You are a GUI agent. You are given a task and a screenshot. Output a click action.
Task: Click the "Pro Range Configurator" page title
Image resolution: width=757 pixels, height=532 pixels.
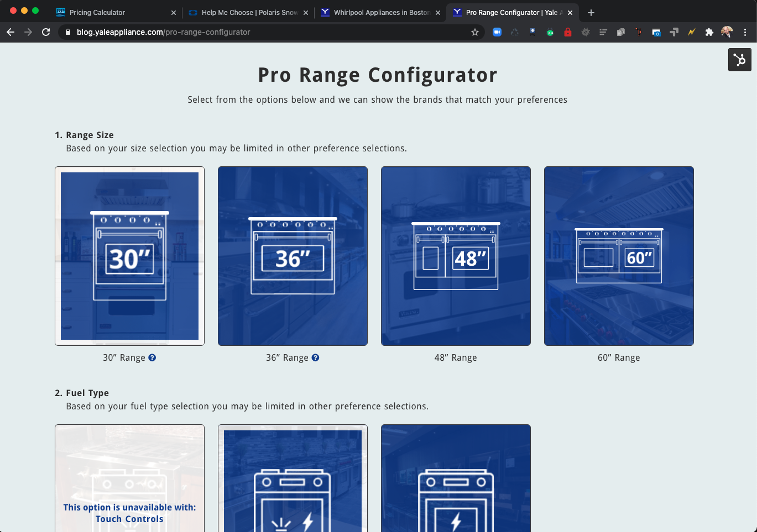(x=378, y=75)
